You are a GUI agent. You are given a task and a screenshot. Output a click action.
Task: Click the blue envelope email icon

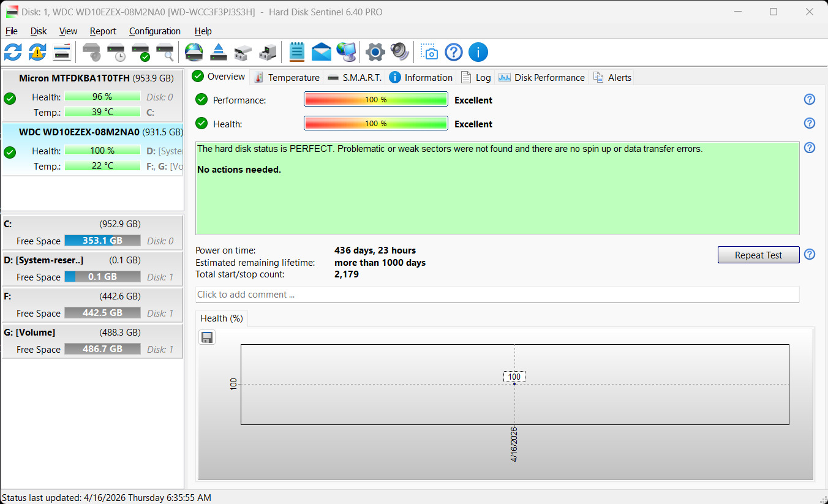coord(322,52)
